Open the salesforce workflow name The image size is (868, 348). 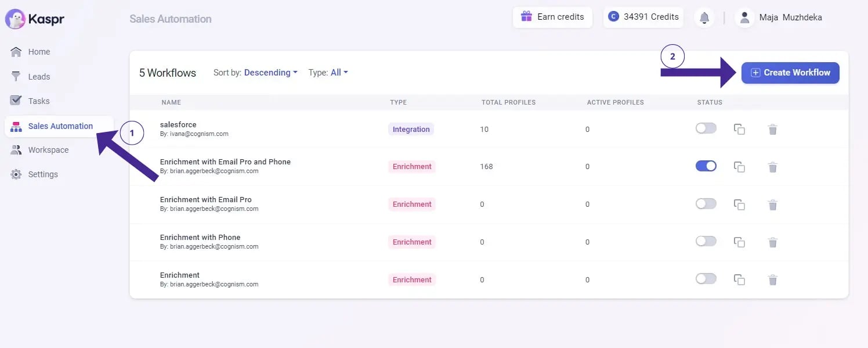click(178, 124)
